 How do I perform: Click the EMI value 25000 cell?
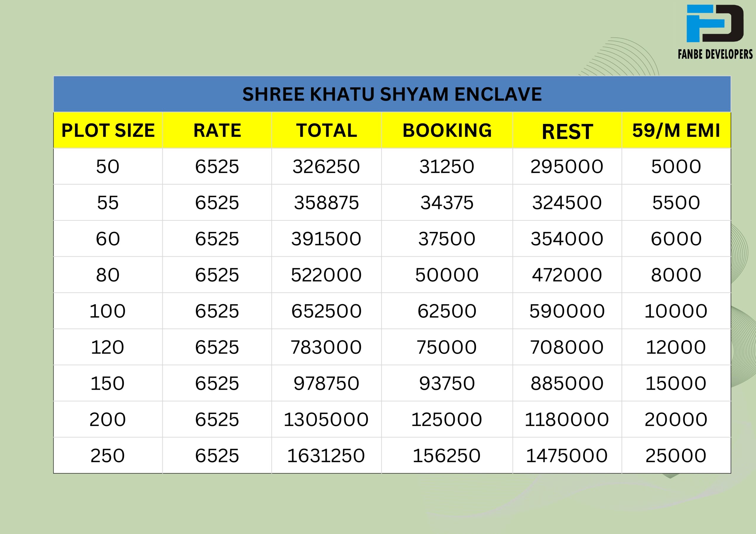tap(676, 456)
